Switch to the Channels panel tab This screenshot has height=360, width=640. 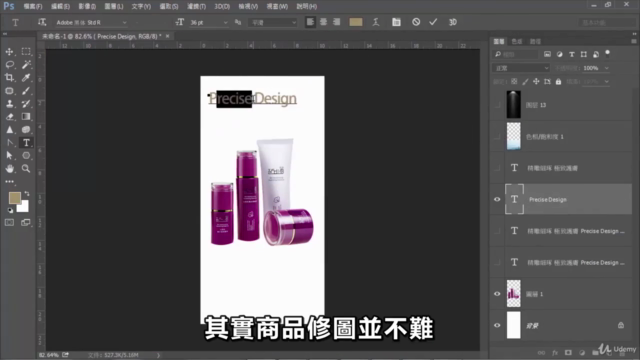pyautogui.click(x=517, y=41)
